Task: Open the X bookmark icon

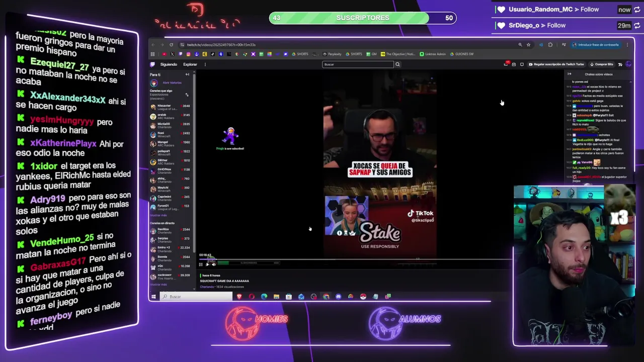Action: (172, 54)
